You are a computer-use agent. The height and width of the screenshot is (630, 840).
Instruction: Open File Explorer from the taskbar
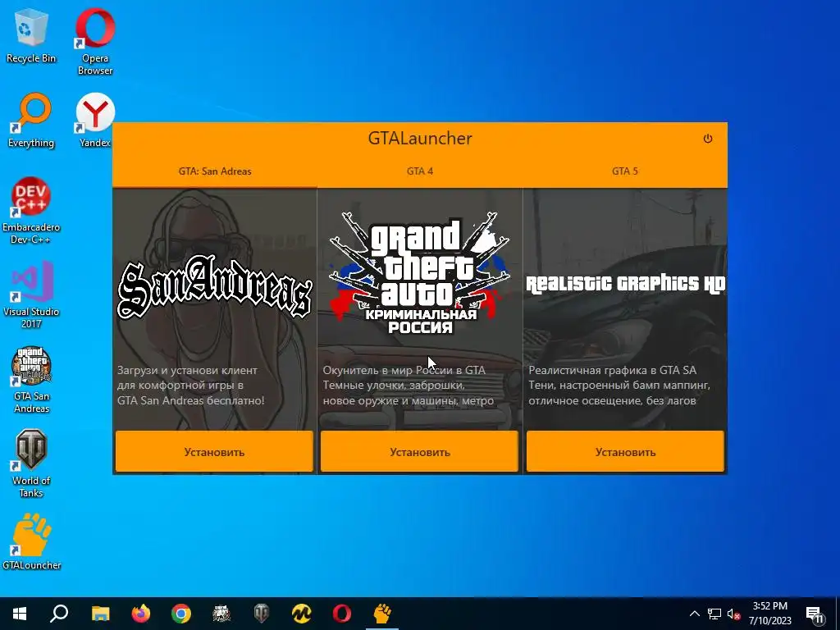[x=100, y=614]
